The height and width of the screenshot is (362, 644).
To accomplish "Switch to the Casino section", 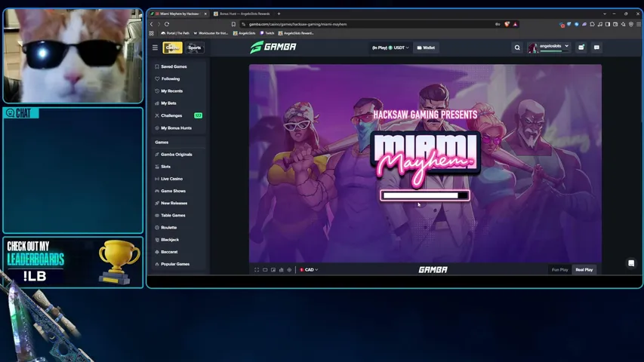I will [172, 48].
